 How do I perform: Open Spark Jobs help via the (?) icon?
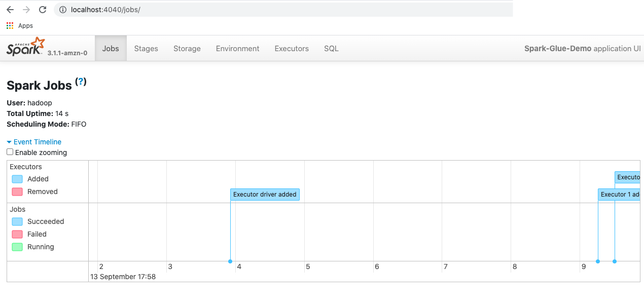tap(80, 81)
